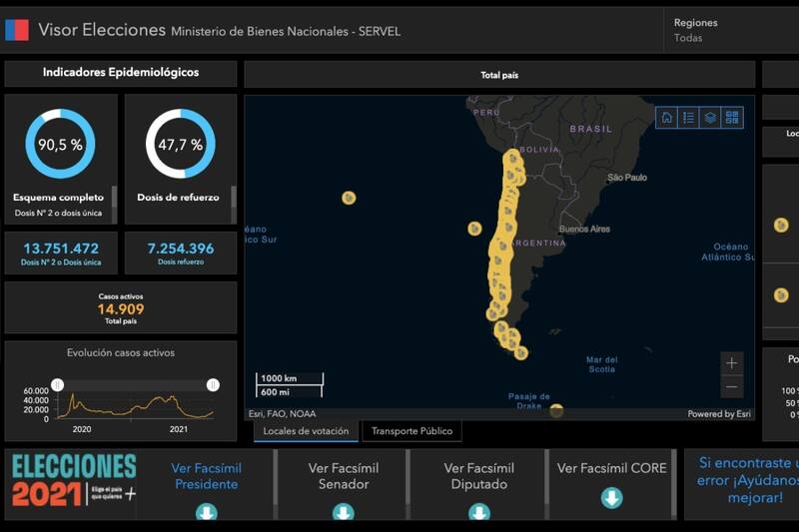Click the map Home extent icon
The image size is (799, 532).
click(x=666, y=118)
